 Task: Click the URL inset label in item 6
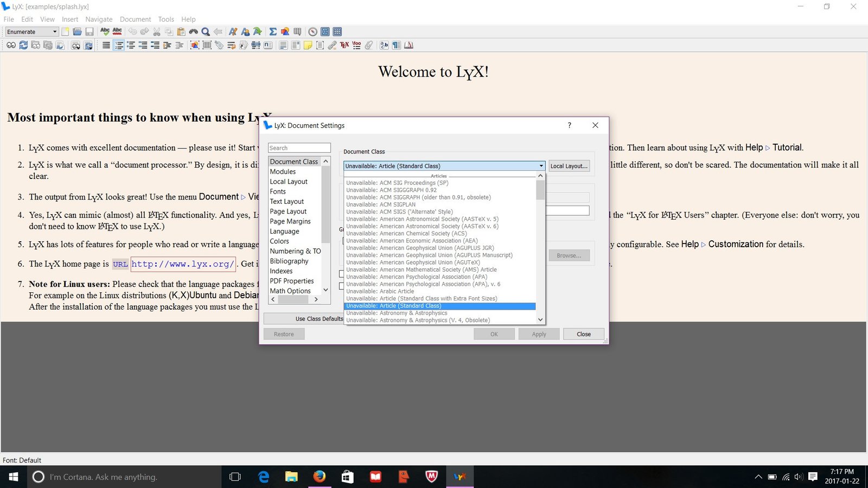point(120,265)
